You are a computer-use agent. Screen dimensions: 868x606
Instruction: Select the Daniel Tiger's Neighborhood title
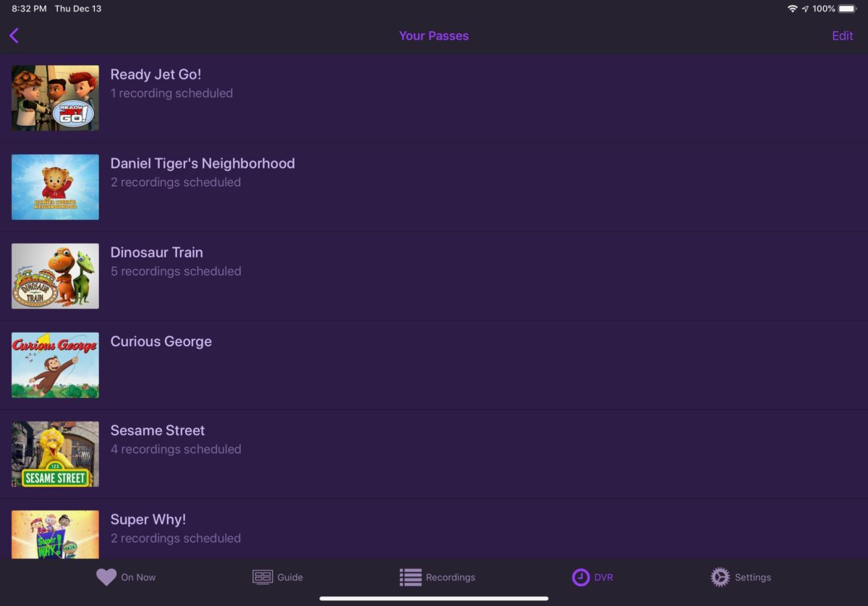pos(203,163)
